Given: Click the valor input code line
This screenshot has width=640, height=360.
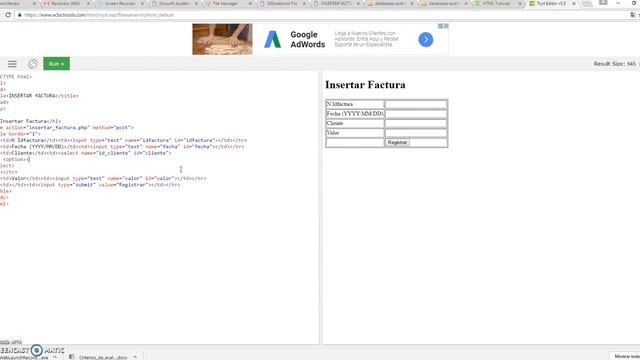Looking at the screenshot, I should click(x=103, y=178).
